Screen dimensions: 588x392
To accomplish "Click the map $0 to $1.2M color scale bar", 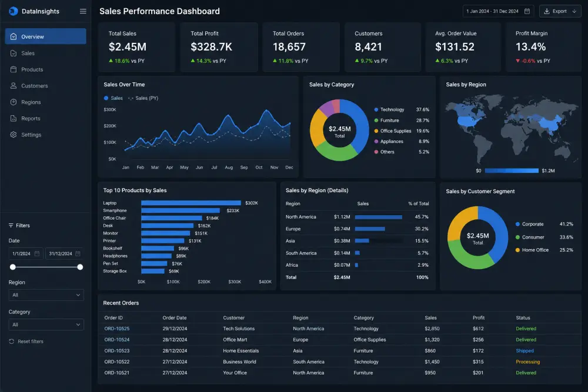I will coord(512,170).
